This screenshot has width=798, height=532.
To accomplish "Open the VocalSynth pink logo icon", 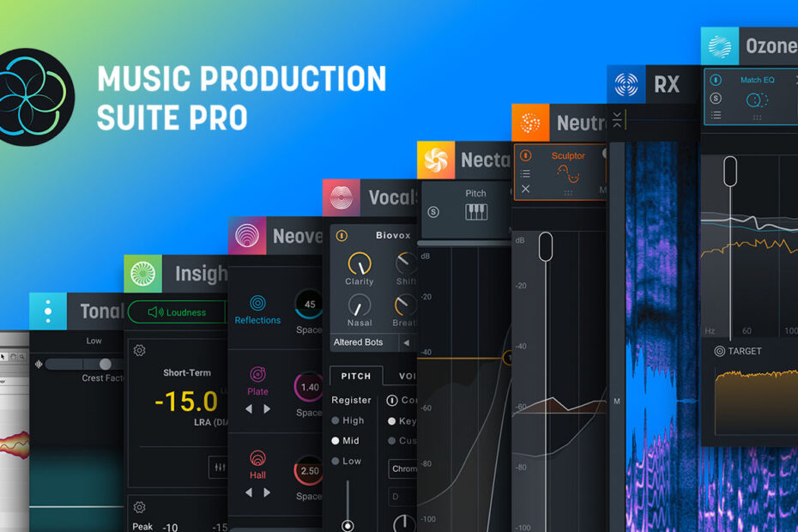I will [341, 197].
